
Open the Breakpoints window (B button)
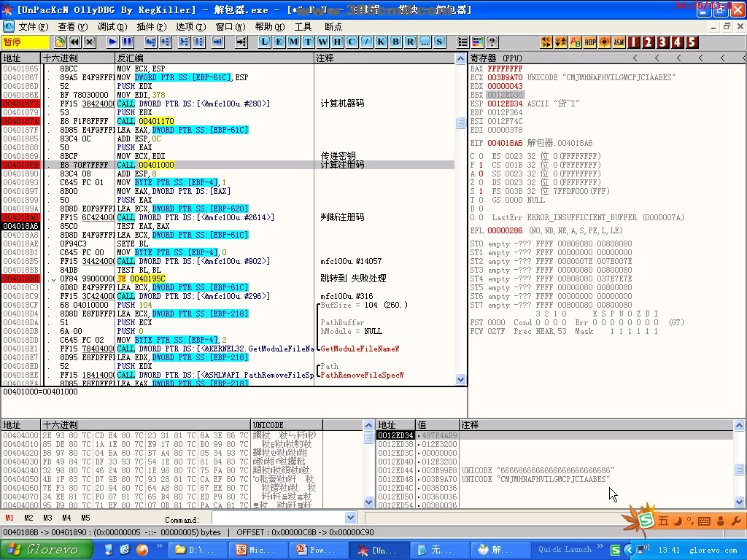395,42
